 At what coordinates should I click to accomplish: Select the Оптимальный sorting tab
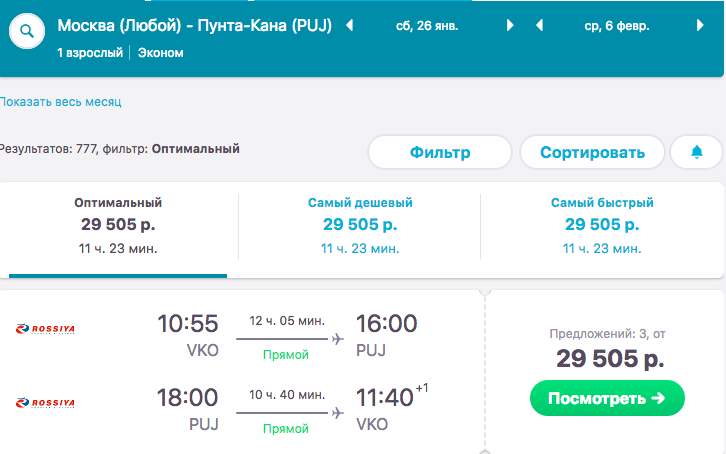(118, 225)
